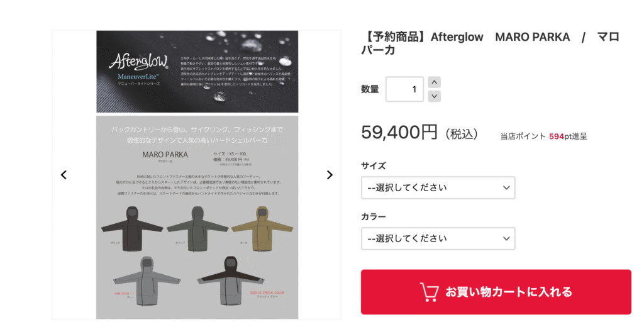Click the shopping cart icon on red button
Viewport: 644px width, 322px height.
pyautogui.click(x=430, y=292)
